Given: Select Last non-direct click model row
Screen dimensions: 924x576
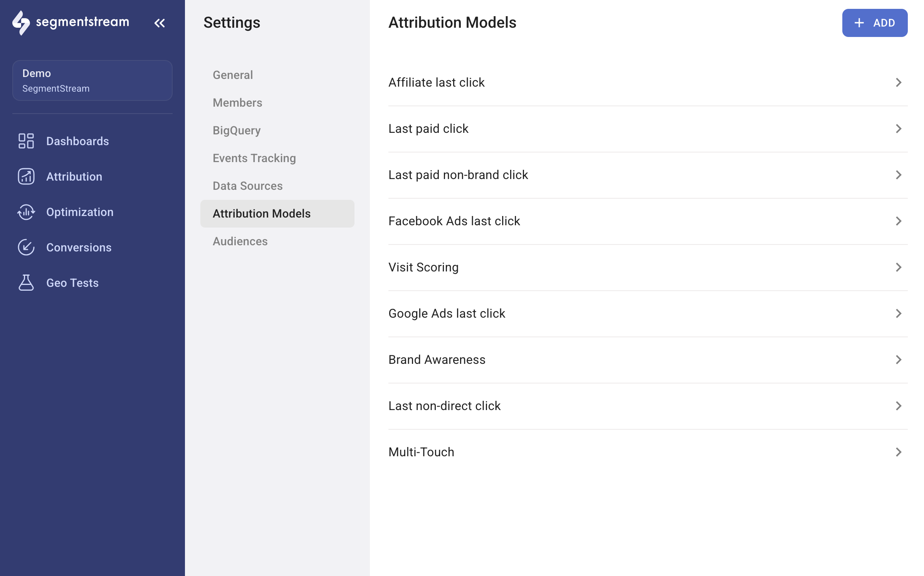Looking at the screenshot, I should click(x=444, y=406).
